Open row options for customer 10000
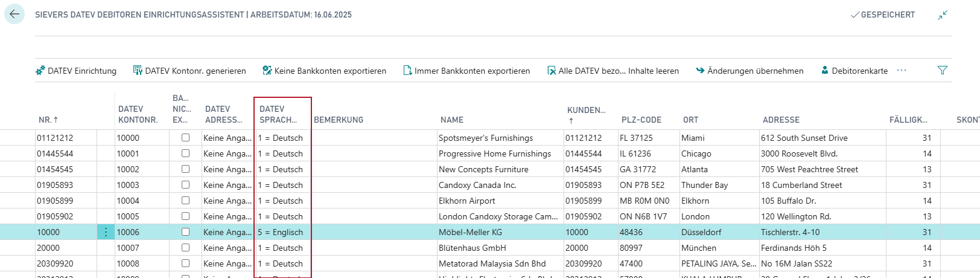The image size is (980, 278). coord(106,232)
